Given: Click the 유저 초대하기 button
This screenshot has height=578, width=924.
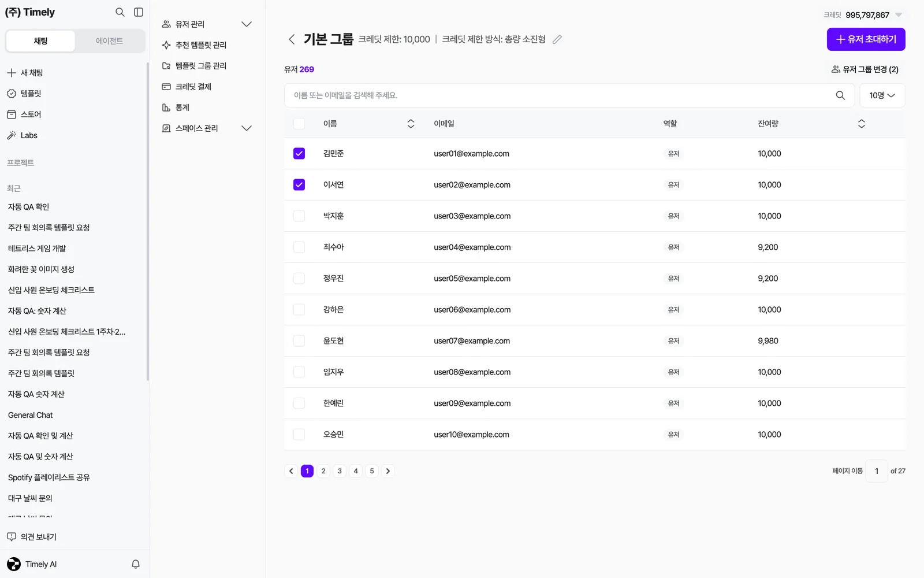Looking at the screenshot, I should (866, 39).
